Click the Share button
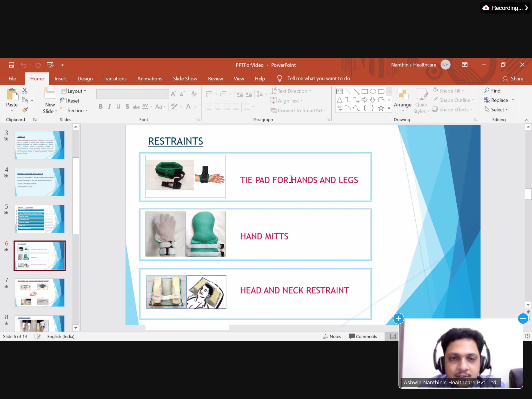The image size is (532, 399). [513, 79]
